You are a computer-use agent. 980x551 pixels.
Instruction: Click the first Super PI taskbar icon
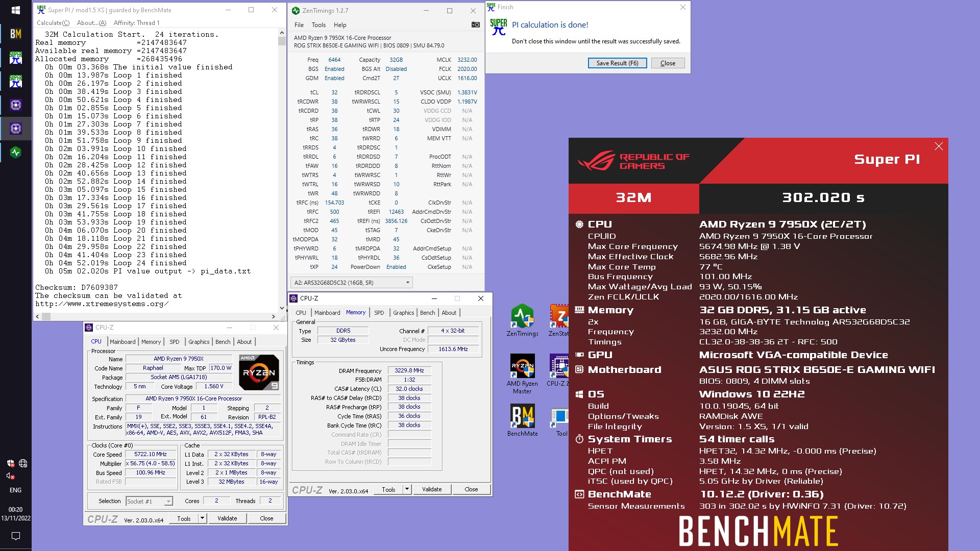pos(16,57)
